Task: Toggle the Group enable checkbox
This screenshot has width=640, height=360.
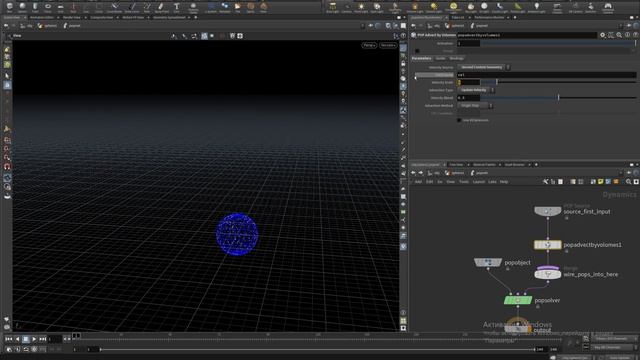Action: pyautogui.click(x=417, y=51)
